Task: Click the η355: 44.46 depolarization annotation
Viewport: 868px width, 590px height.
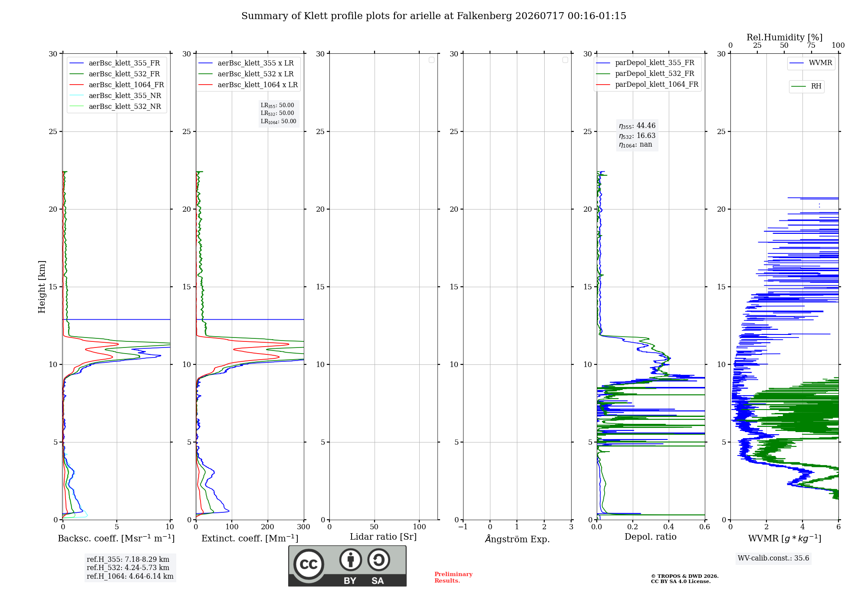Action: pos(637,126)
